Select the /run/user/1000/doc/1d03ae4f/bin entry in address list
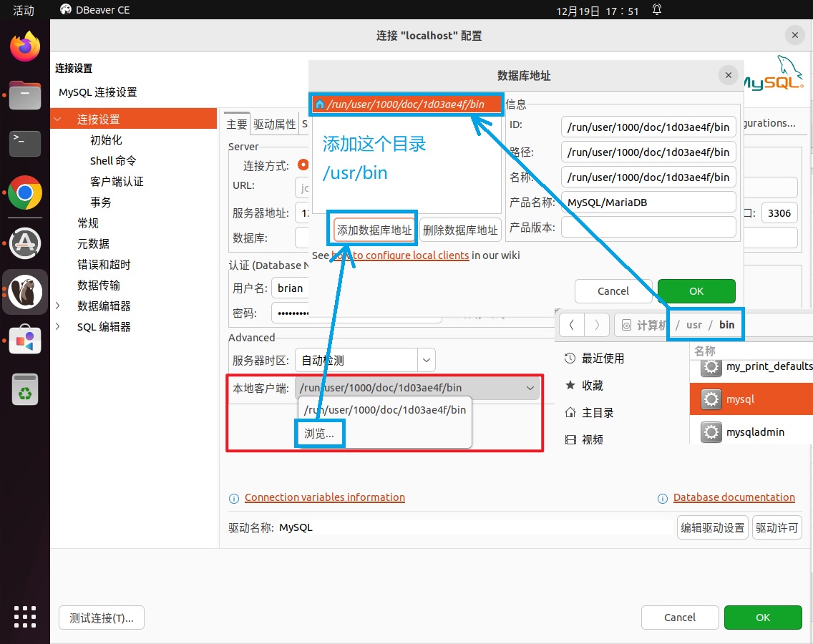Viewport: 813px width, 644px height. [x=406, y=104]
